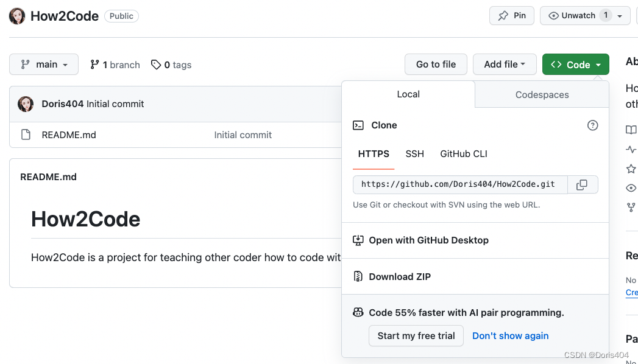Click the How2Code heading in README
The image size is (638, 364).
(x=85, y=219)
